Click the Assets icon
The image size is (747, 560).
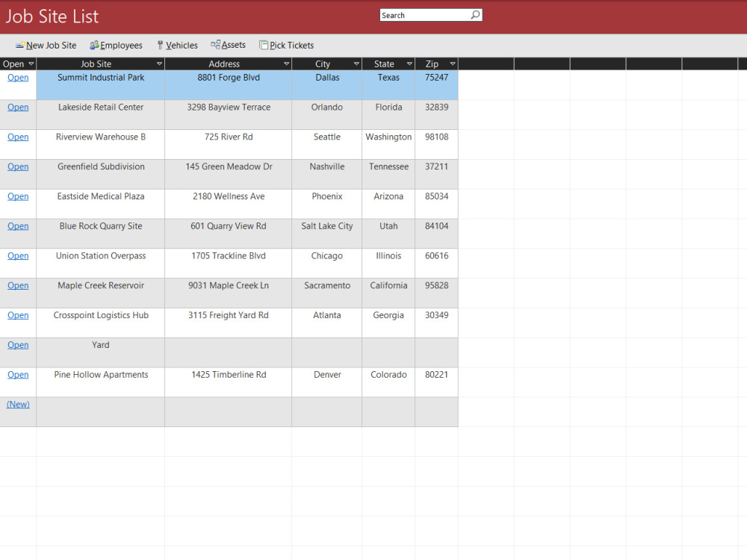point(215,45)
